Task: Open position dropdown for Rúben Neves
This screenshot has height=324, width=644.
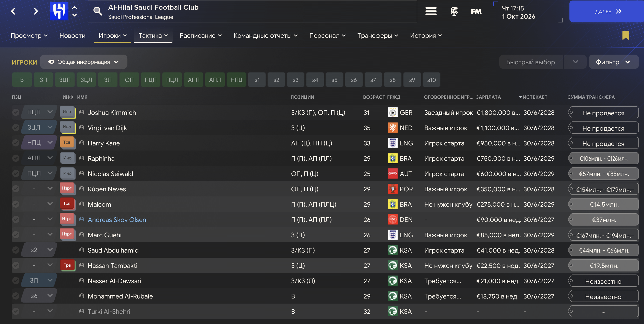Action: (x=39, y=189)
